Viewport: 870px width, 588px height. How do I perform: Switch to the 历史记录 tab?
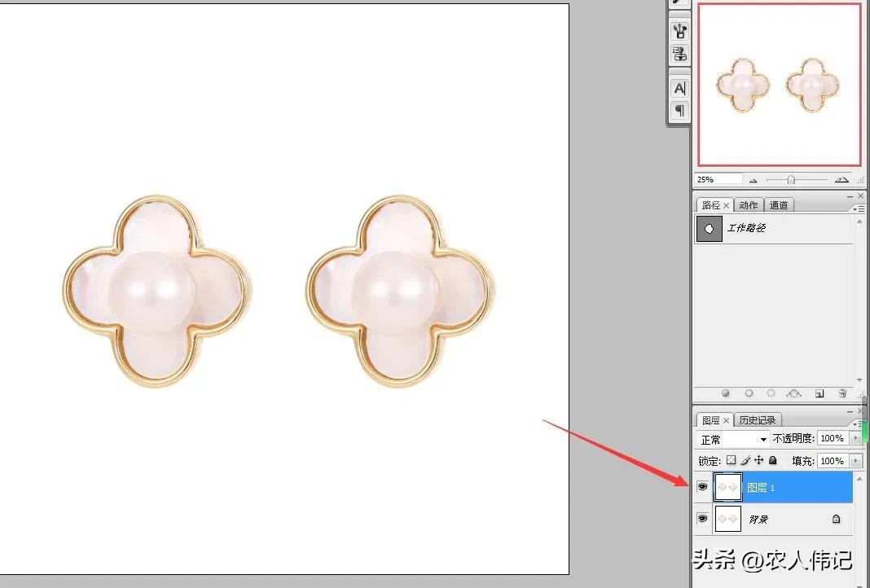coord(758,420)
